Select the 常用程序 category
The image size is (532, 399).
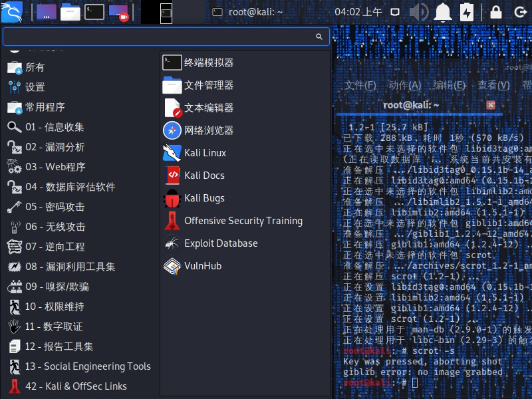[x=80, y=107]
